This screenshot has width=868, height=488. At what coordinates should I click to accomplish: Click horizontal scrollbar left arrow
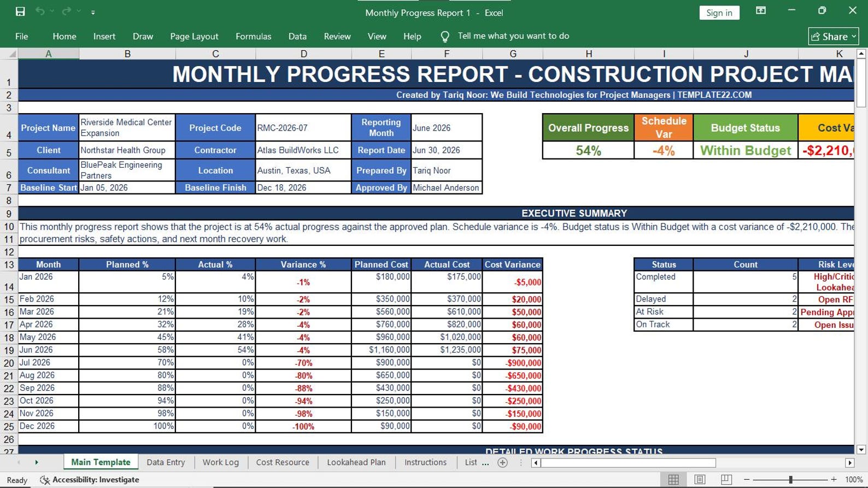point(536,463)
